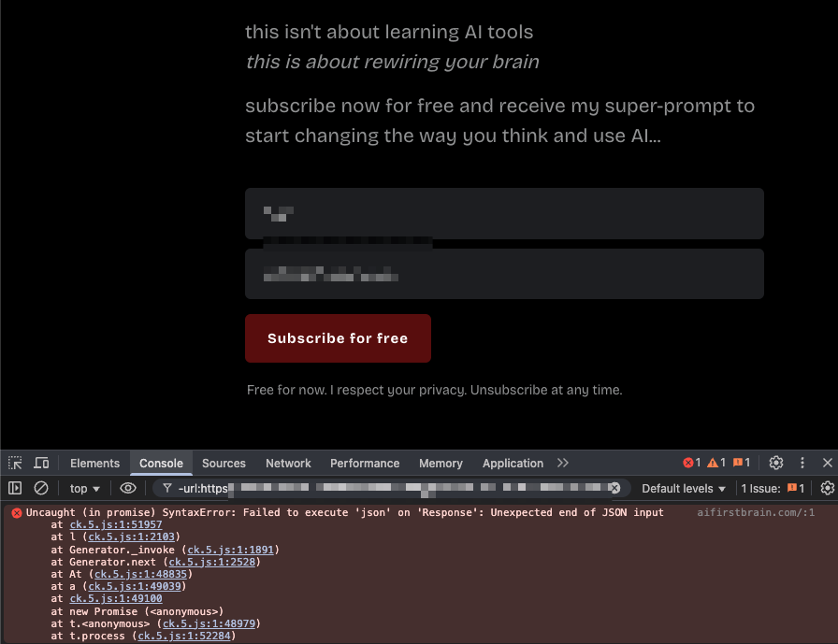Open console settings gear in the filter bar

pyautogui.click(x=828, y=488)
